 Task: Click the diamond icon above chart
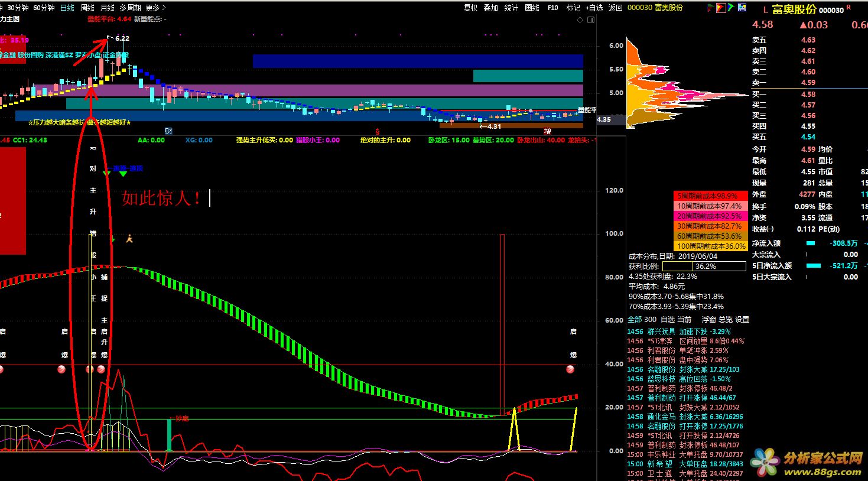pos(579,19)
